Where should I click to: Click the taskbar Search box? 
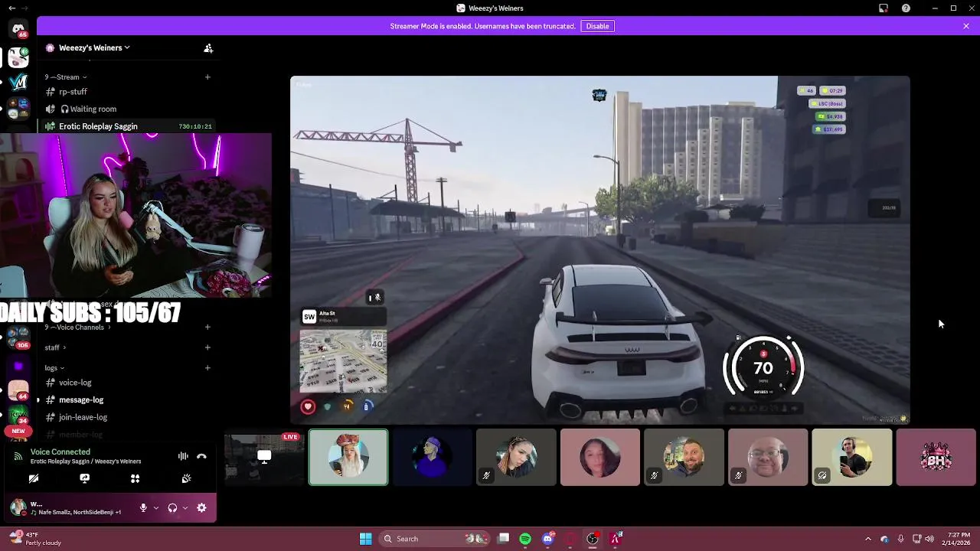click(x=434, y=539)
